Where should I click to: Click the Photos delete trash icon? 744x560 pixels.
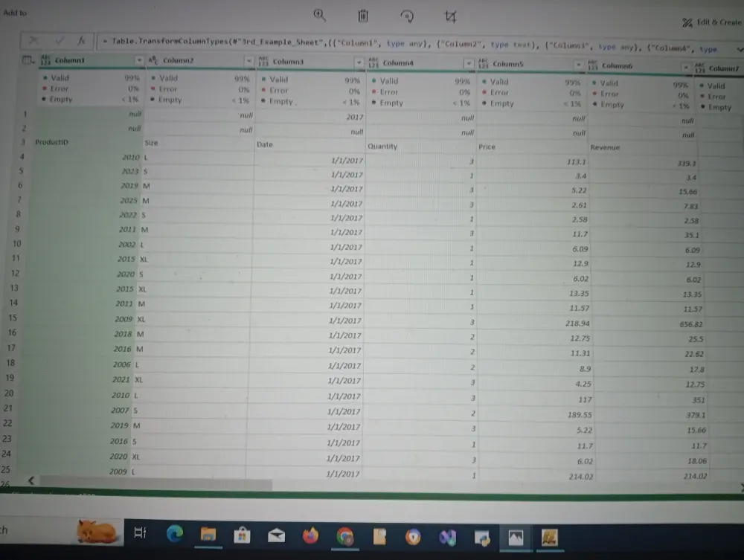[363, 16]
